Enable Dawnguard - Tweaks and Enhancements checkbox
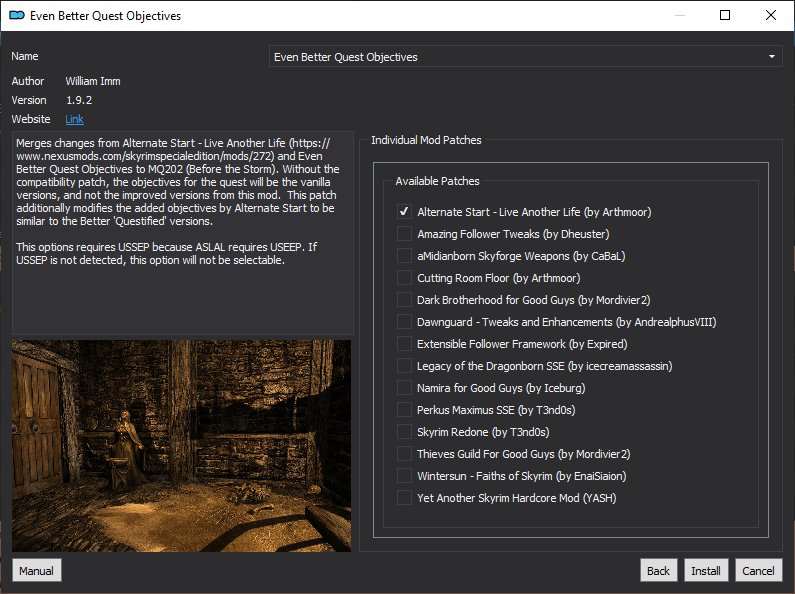Screen dimensions: 795x594 coord(404,322)
